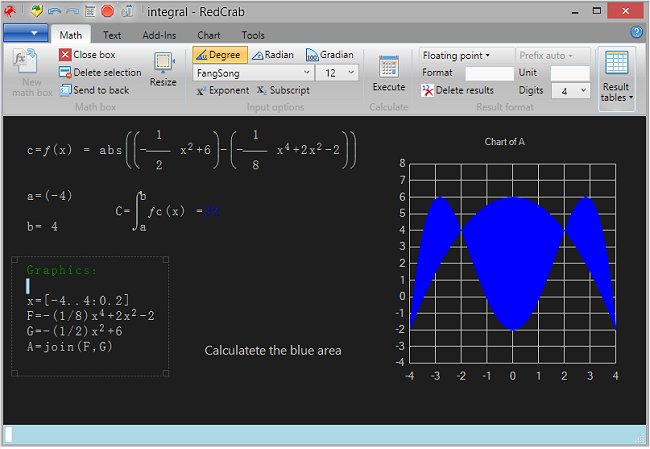Click the red stop circle icon
The image size is (650, 449).
[x=107, y=11]
